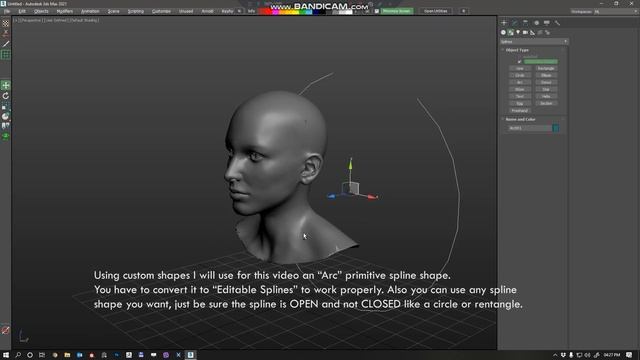
Task: Select the Rotate tool in left toolbar
Action: click(6, 96)
